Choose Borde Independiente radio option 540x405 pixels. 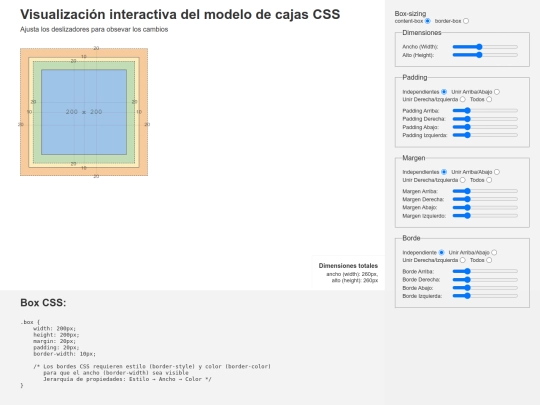coord(442,252)
